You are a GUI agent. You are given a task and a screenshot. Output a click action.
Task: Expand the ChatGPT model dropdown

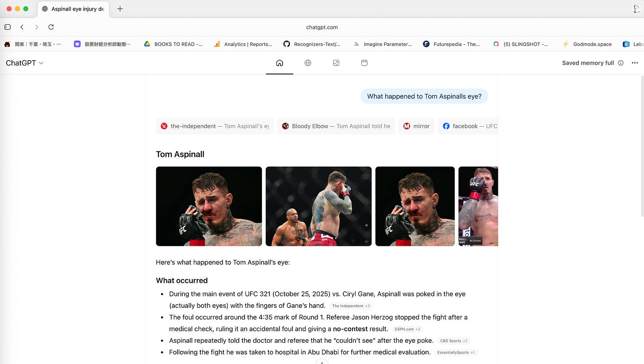(25, 63)
